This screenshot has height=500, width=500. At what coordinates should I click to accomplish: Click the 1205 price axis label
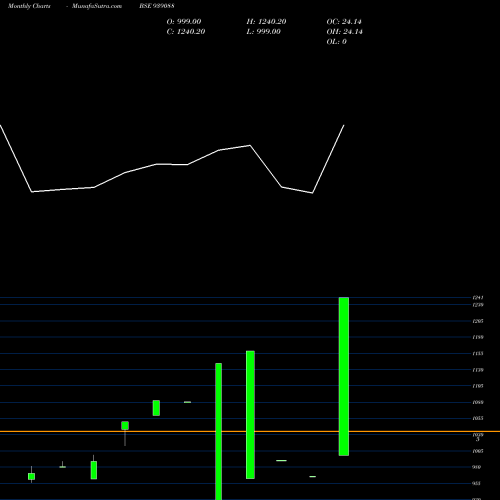(478, 321)
